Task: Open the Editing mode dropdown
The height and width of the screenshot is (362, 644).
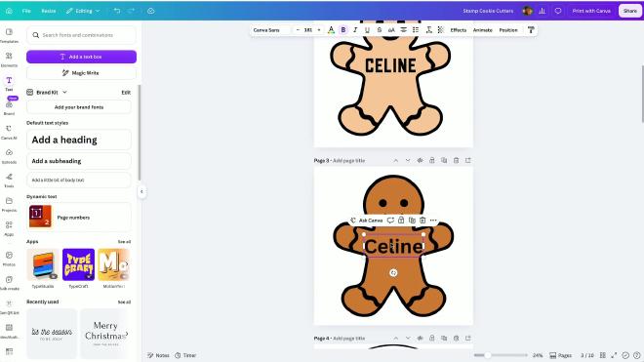Action: pos(83,11)
